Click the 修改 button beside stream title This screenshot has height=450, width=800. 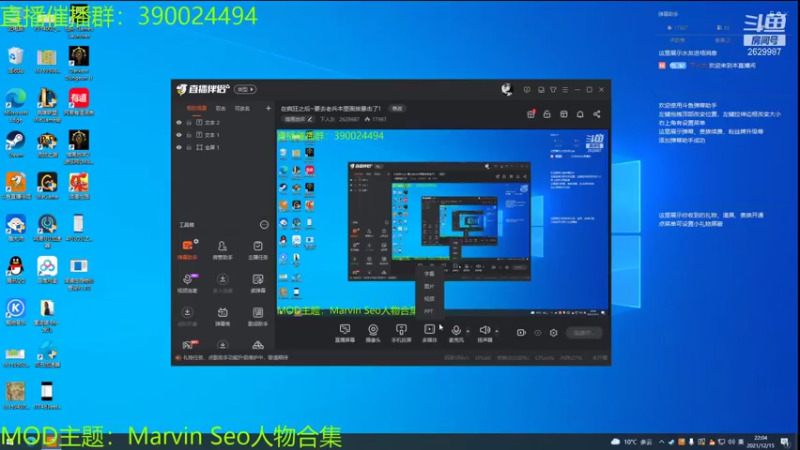point(397,108)
